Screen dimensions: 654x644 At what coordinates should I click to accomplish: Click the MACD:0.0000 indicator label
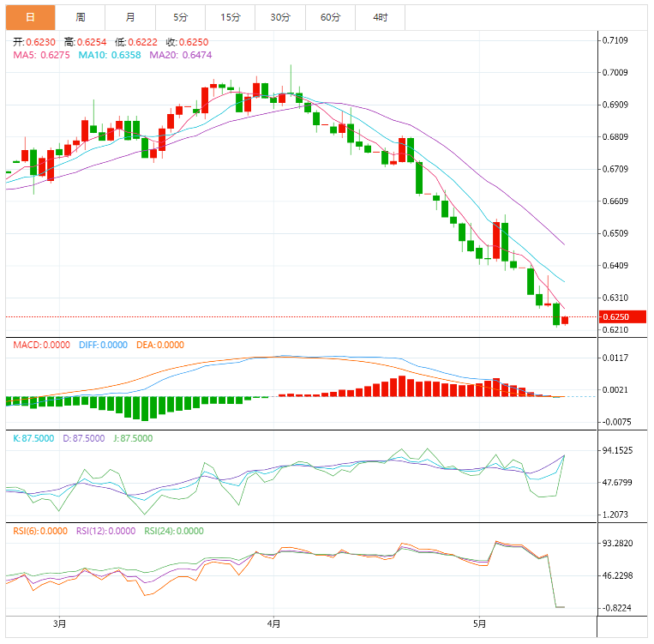pos(41,346)
